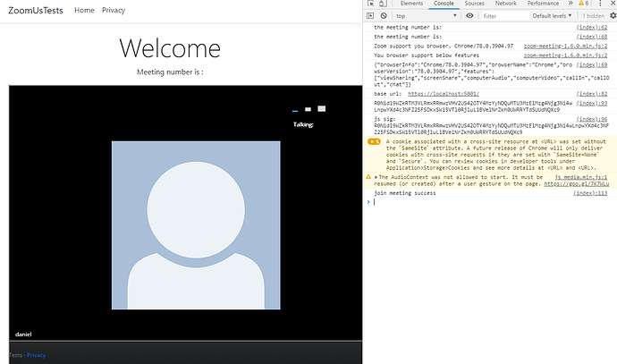617x364 pixels.
Task: Open source link (index):82 for base url
Action: click(x=592, y=94)
